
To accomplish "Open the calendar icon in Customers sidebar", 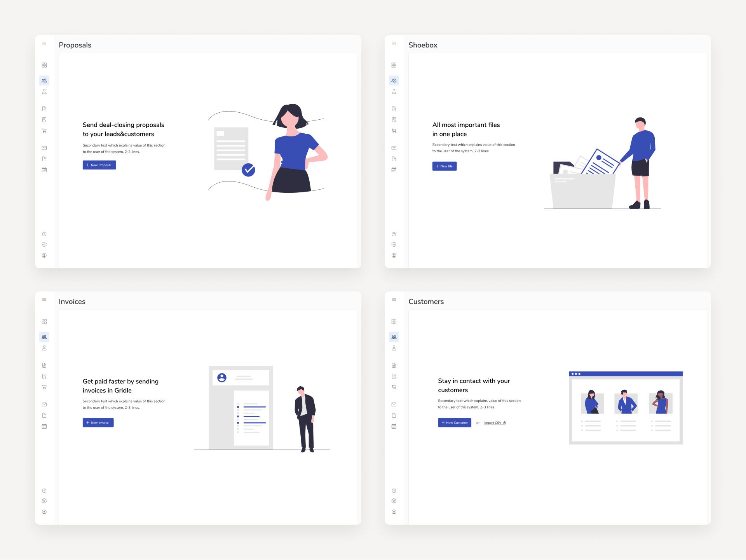I will tap(394, 426).
